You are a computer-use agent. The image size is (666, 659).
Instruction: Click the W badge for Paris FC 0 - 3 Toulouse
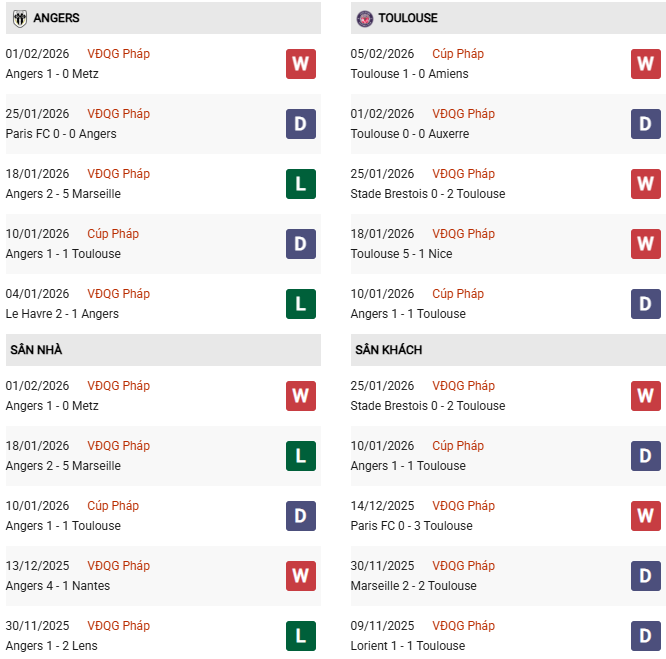coord(646,516)
